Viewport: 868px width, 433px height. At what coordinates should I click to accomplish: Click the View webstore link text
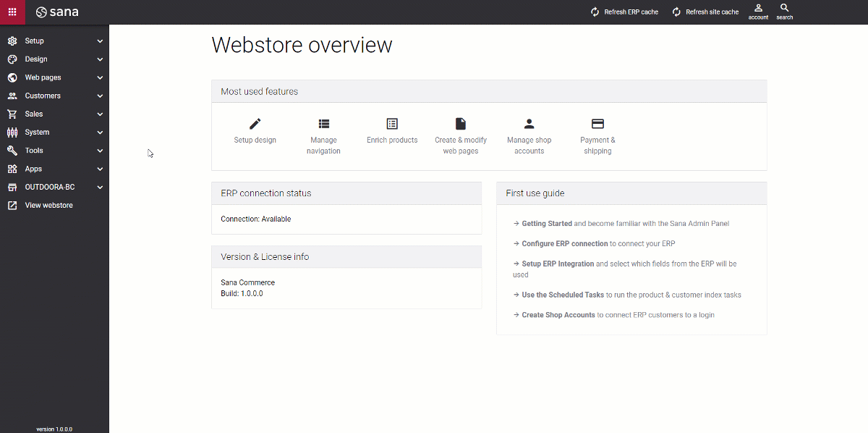(x=49, y=206)
